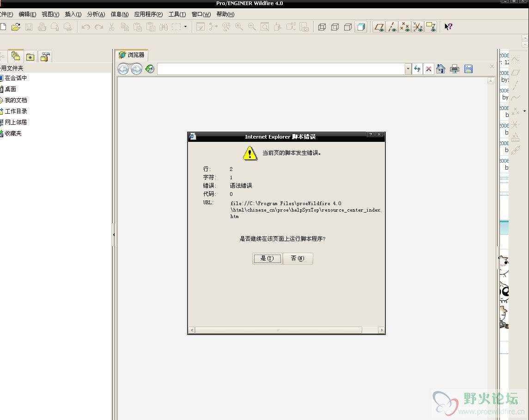Open the 分析(A) menu
529x420 pixels.
coord(96,14)
